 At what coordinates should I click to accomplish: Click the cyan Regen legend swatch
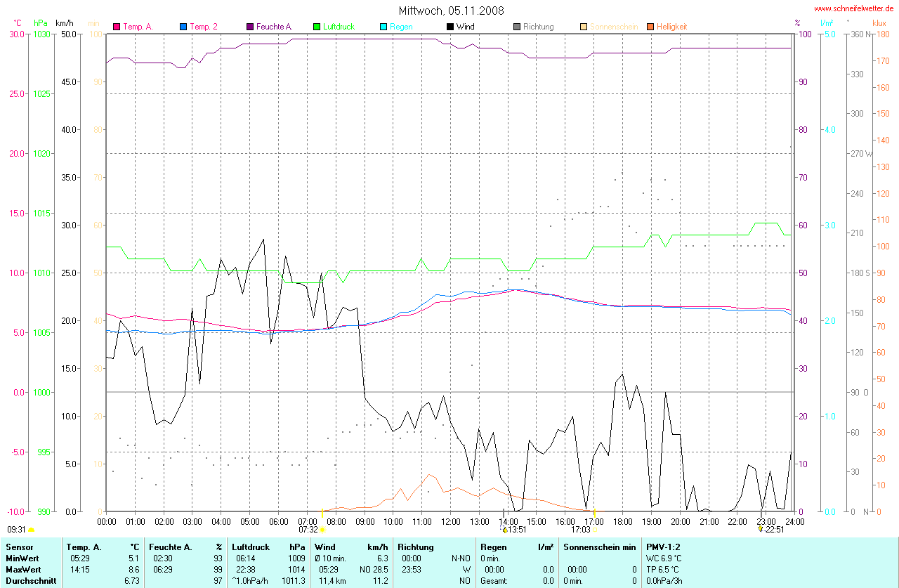[383, 27]
